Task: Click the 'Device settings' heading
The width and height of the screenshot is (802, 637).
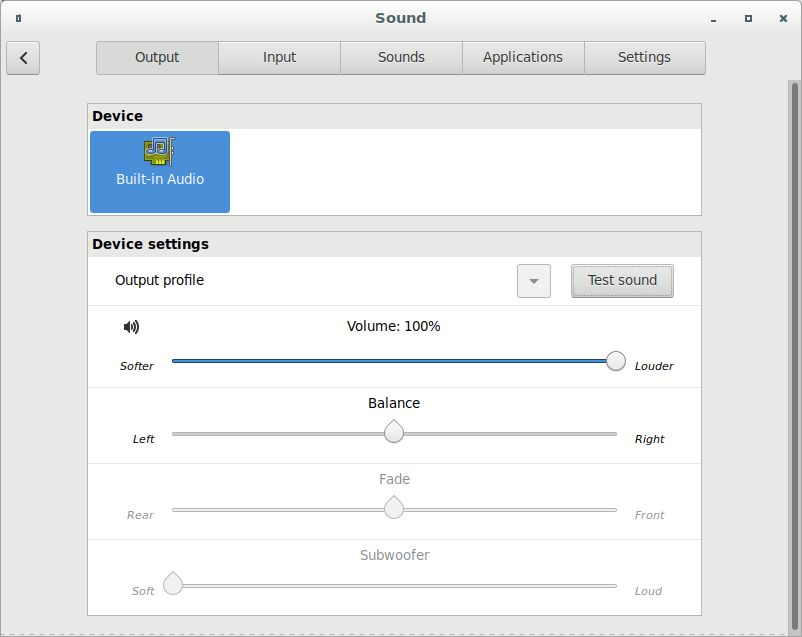Action: (x=150, y=244)
